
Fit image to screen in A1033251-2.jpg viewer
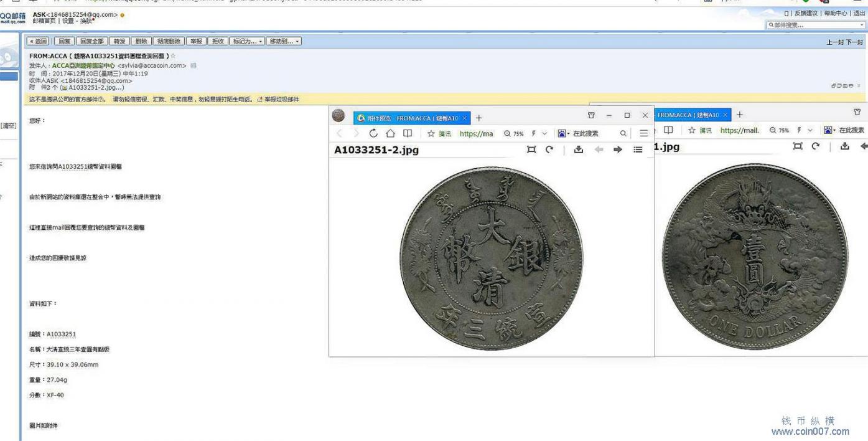(531, 149)
